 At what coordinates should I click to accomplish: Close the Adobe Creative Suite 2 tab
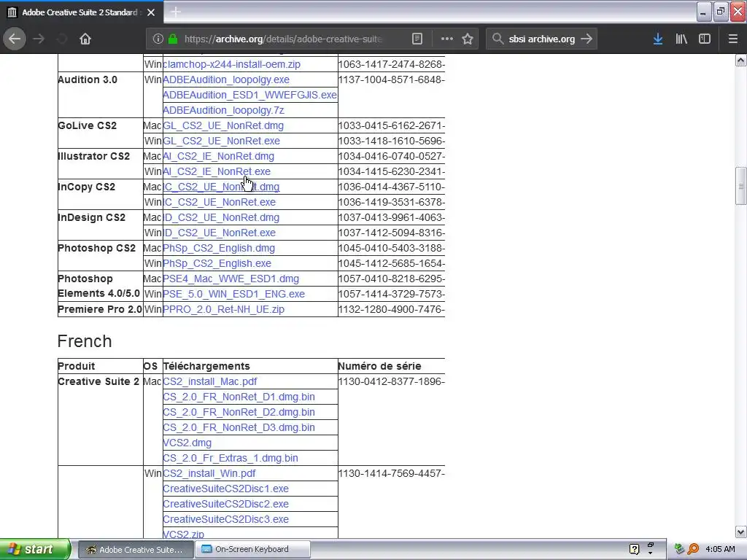point(151,12)
